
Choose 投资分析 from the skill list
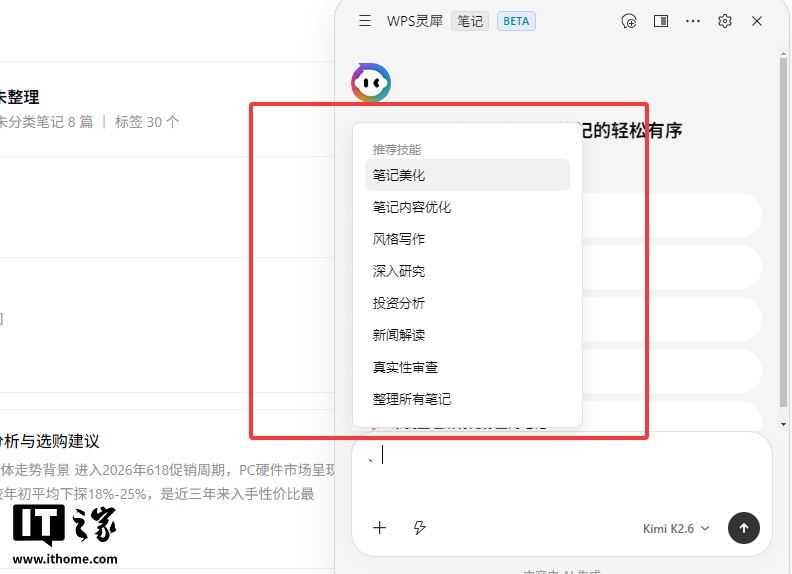[467, 303]
